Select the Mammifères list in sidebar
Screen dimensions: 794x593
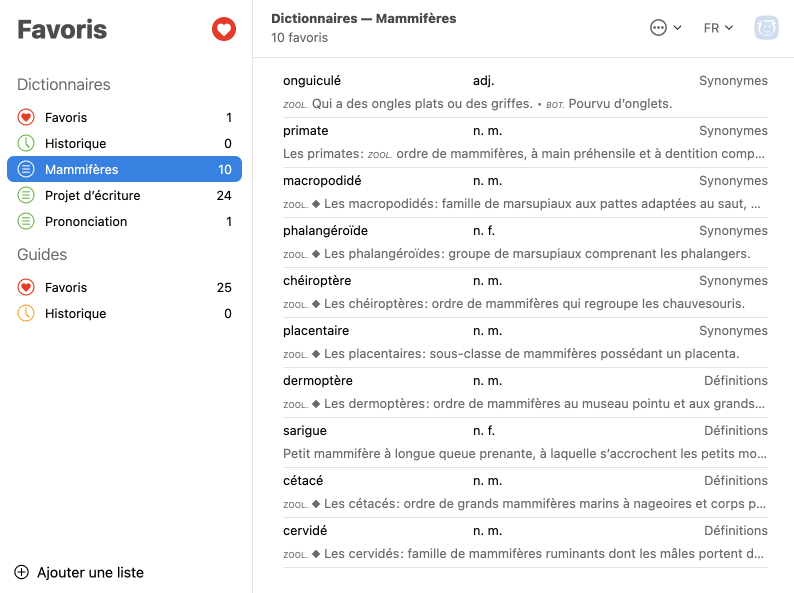(x=124, y=170)
